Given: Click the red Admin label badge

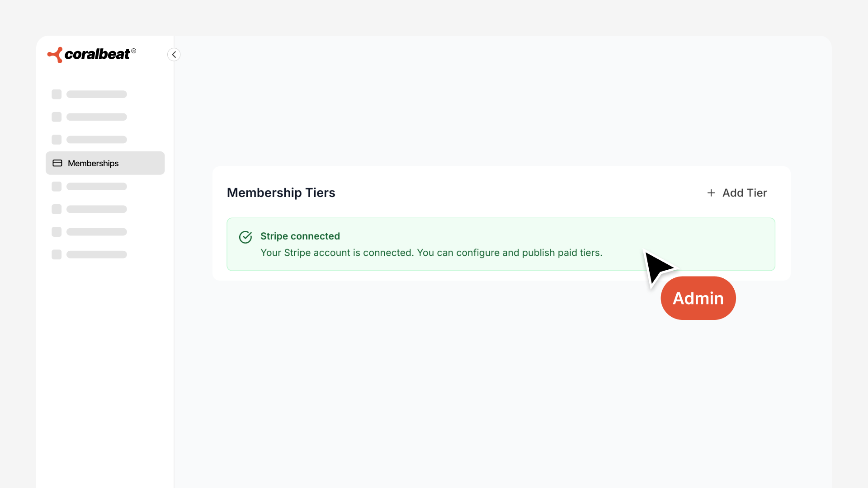Looking at the screenshot, I should [698, 298].
